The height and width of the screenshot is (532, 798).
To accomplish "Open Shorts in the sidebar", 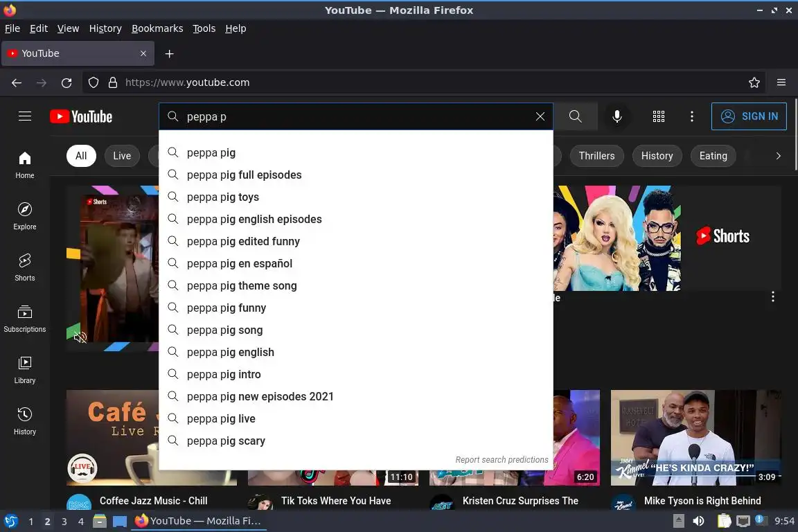I will tap(25, 268).
